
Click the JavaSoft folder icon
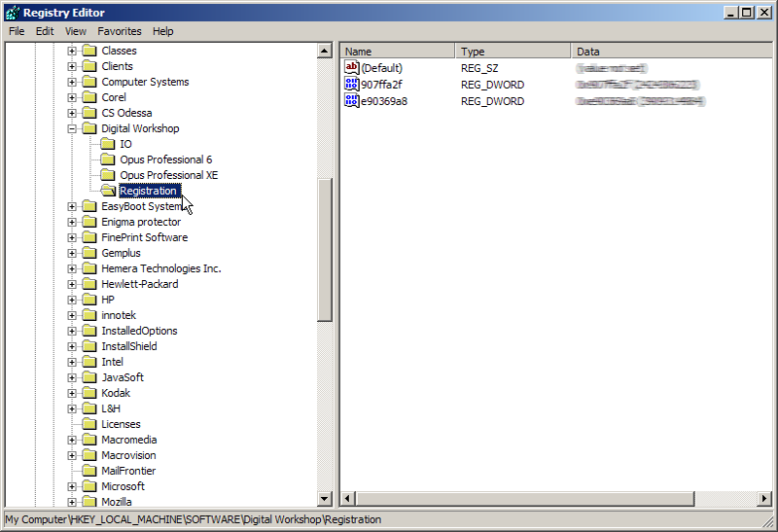point(89,377)
